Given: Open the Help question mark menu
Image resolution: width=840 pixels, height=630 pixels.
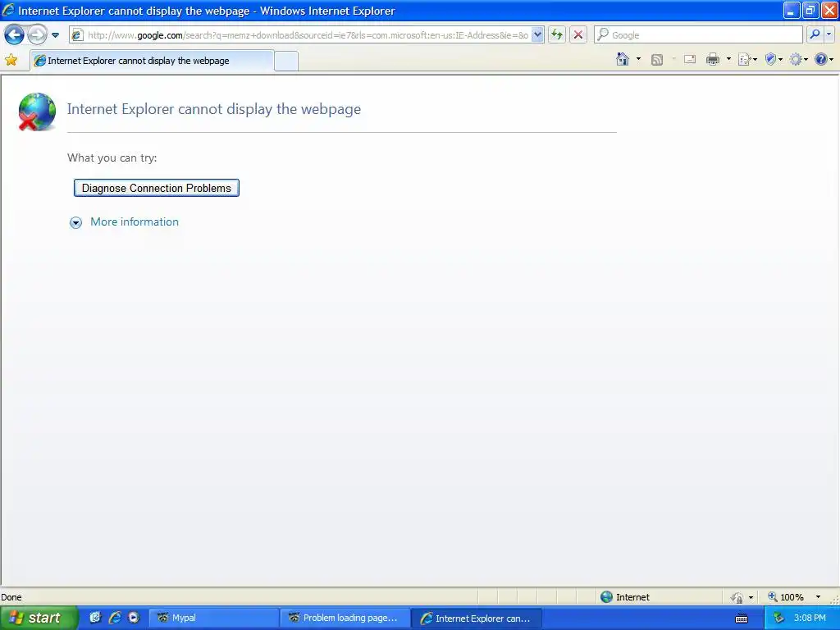Looking at the screenshot, I should 824,59.
